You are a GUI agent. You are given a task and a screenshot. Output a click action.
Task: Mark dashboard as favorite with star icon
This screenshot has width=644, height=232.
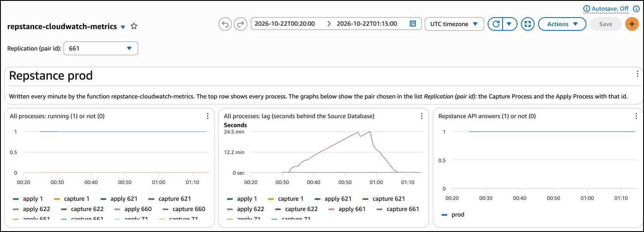134,26
